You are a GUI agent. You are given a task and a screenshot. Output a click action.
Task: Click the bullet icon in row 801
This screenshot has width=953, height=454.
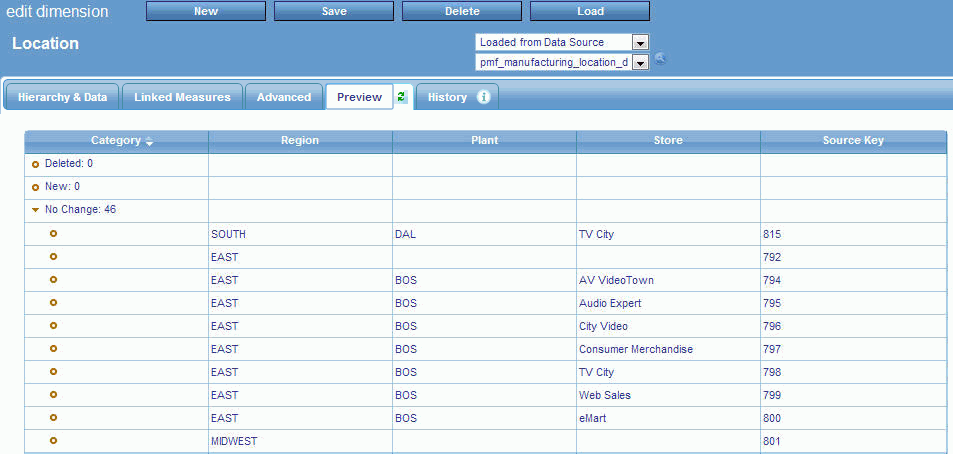pos(53,441)
